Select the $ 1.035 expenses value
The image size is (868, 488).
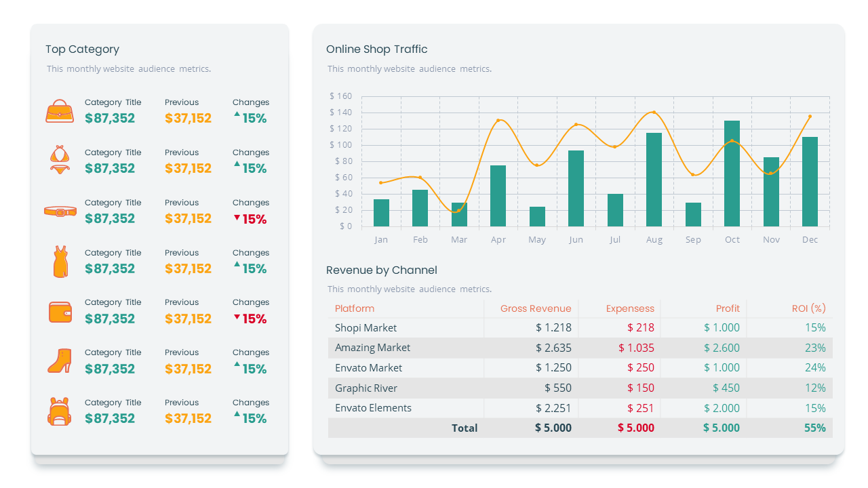pyautogui.click(x=636, y=348)
